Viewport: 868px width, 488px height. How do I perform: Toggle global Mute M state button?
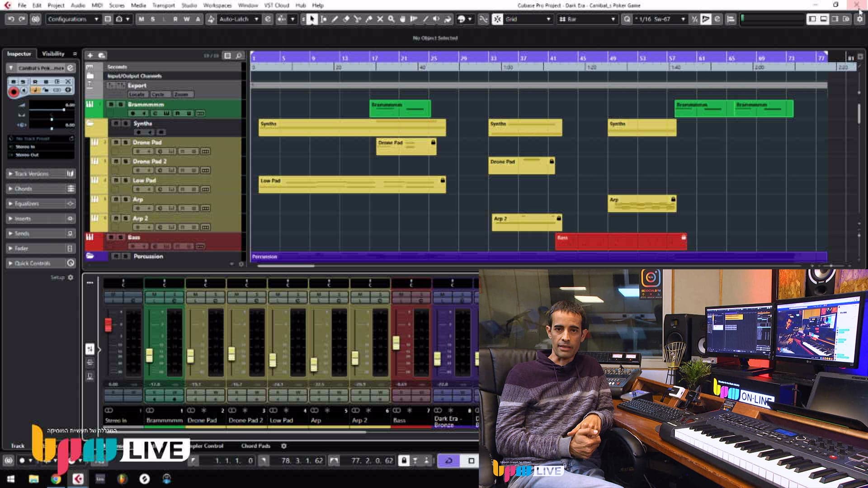click(x=142, y=19)
